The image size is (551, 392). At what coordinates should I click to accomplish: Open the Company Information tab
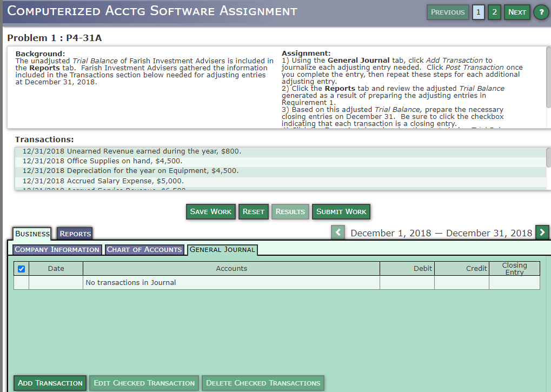pyautogui.click(x=57, y=249)
